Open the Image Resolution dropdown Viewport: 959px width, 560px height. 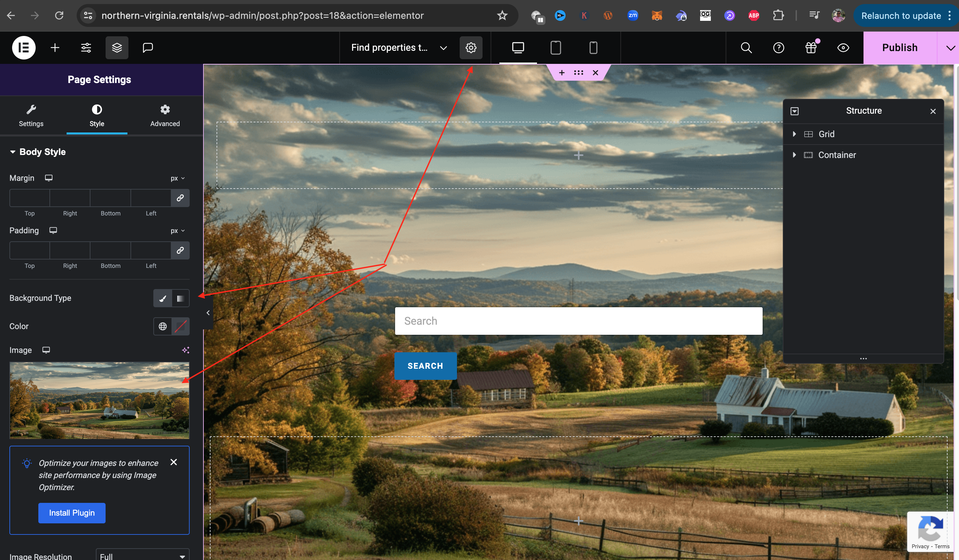(142, 555)
